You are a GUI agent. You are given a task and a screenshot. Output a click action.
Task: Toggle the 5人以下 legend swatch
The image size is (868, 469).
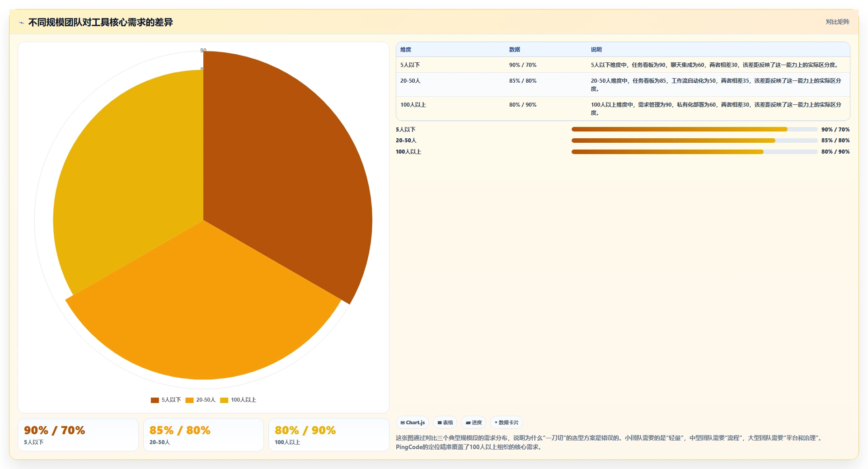point(155,400)
